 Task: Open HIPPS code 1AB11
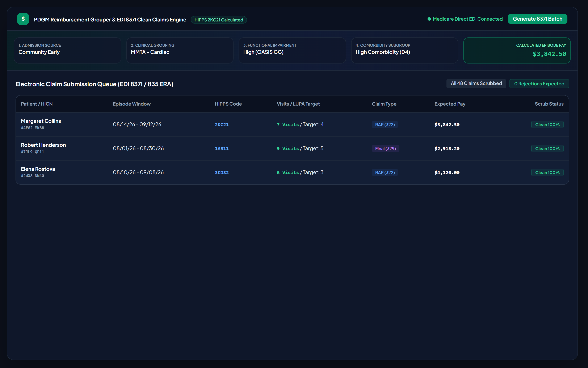(222, 149)
